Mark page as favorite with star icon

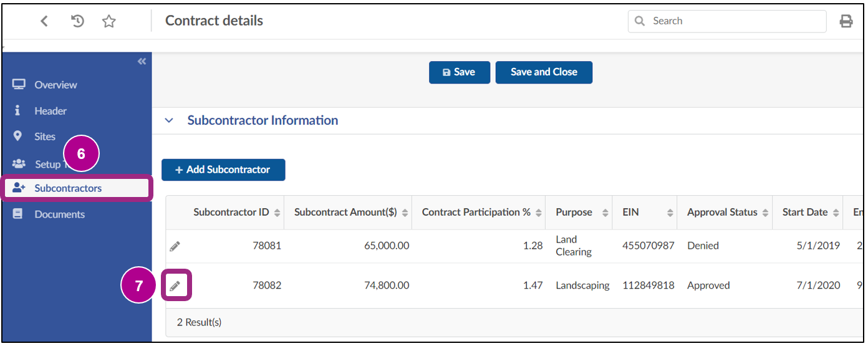(109, 21)
